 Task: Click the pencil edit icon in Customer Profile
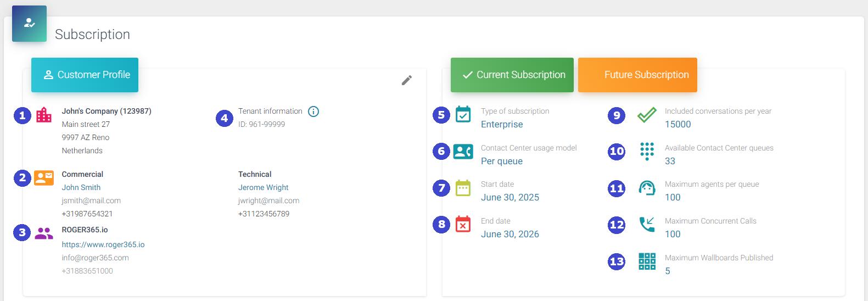[406, 80]
